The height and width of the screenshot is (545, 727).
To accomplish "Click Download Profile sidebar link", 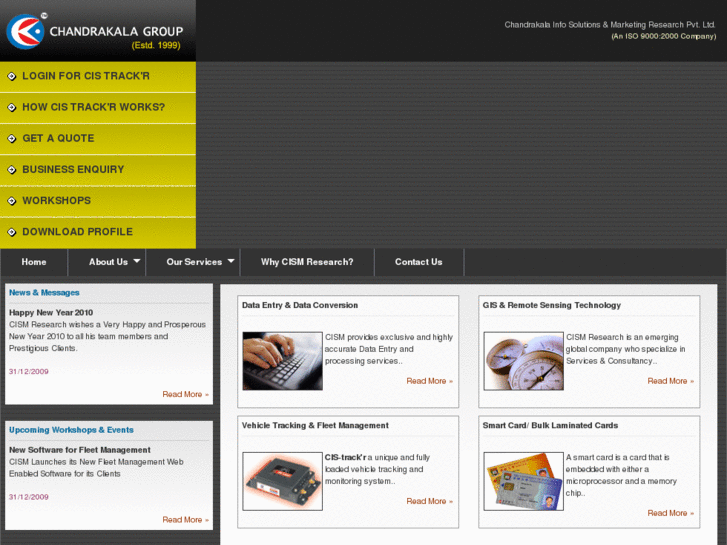I will click(77, 231).
